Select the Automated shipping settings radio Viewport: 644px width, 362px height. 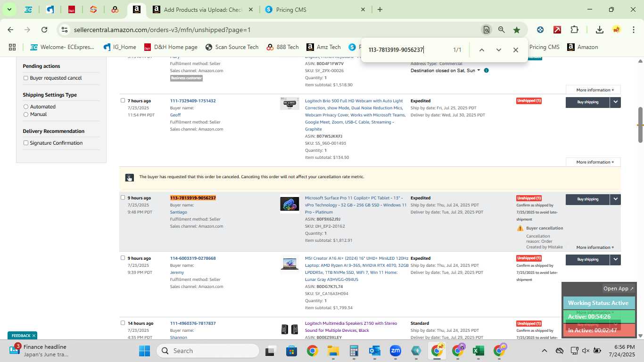[26, 107]
